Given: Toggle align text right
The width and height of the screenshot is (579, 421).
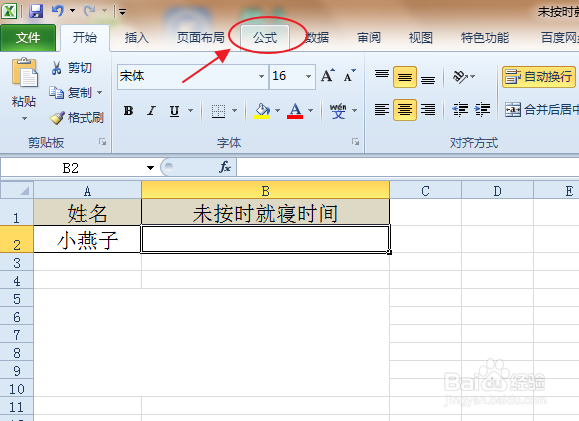Looking at the screenshot, I should [428, 110].
